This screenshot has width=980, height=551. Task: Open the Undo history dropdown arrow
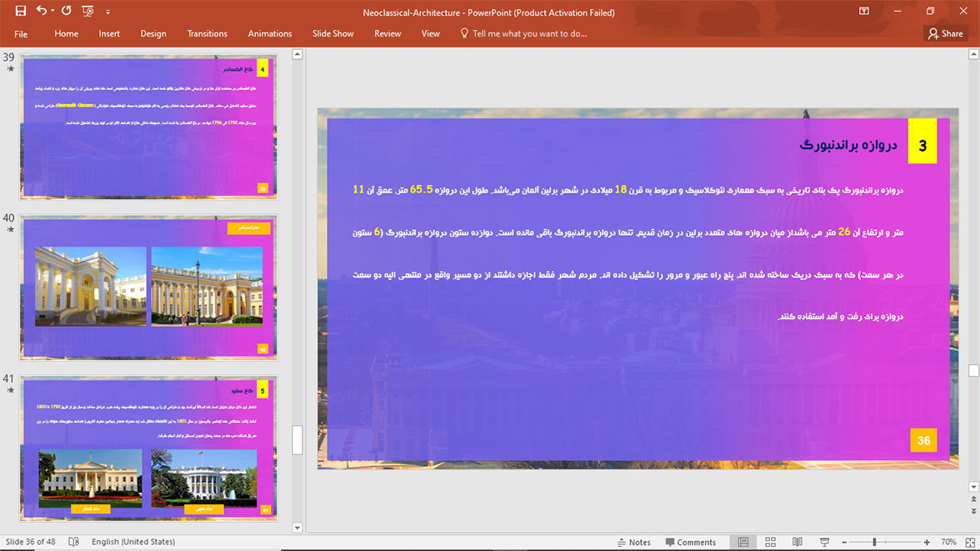(x=52, y=11)
